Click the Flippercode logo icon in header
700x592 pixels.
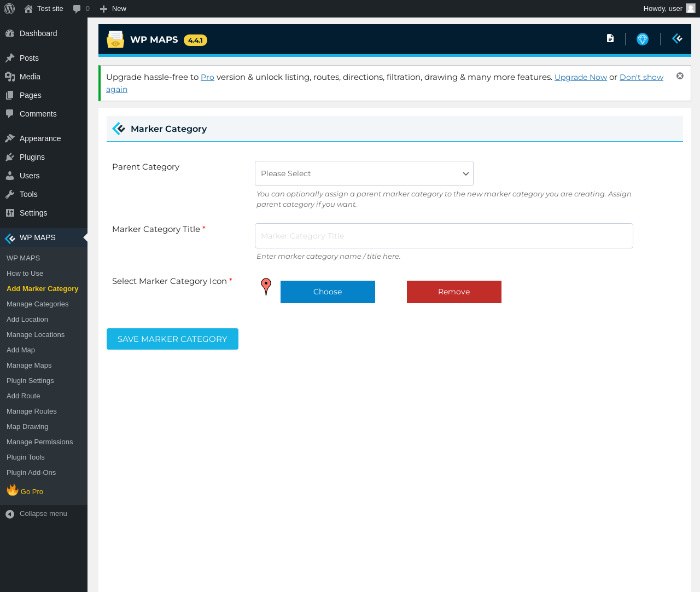pos(678,38)
